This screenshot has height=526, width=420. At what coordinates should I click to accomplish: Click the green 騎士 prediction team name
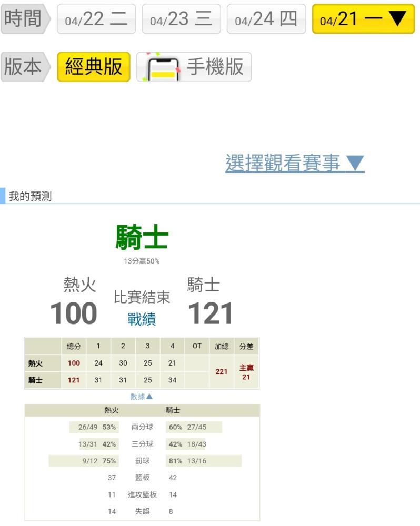[142, 237]
